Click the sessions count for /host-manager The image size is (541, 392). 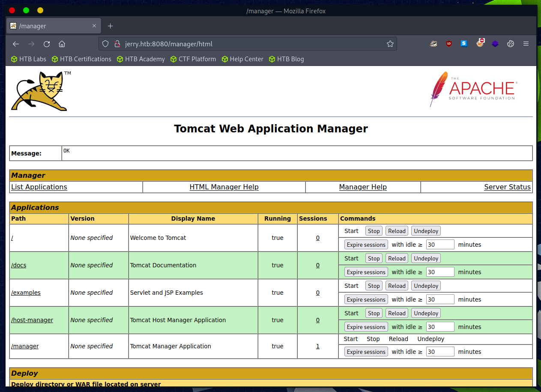click(x=318, y=320)
